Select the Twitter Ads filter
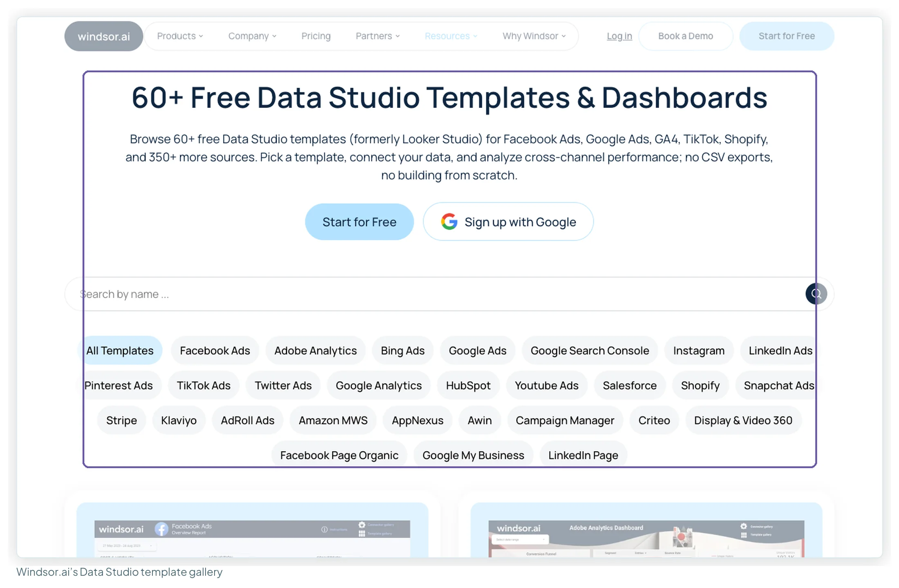Viewport: 899px width, 588px height. [x=283, y=385]
